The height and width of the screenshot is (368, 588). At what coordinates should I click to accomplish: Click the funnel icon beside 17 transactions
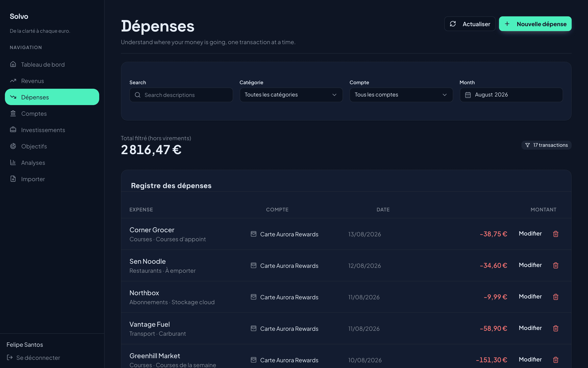[528, 145]
